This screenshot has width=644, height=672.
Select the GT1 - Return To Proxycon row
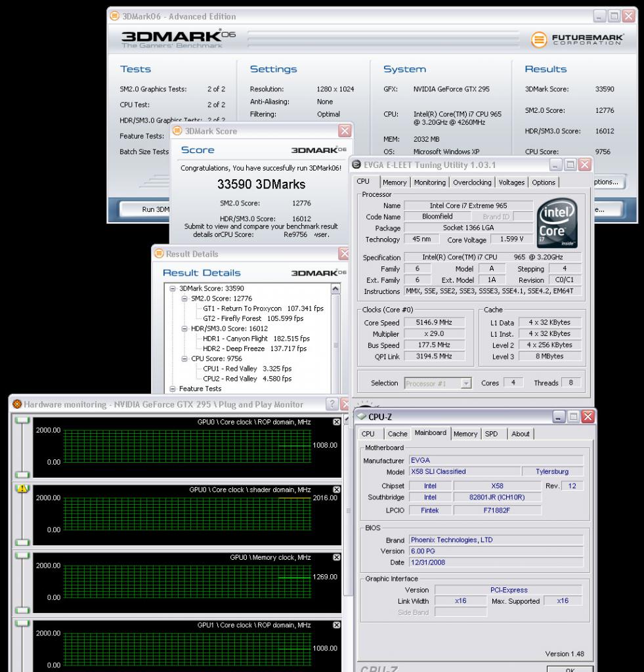[263, 308]
